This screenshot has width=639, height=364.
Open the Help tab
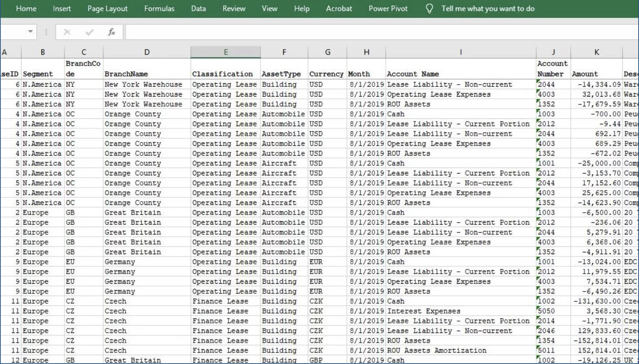[302, 9]
